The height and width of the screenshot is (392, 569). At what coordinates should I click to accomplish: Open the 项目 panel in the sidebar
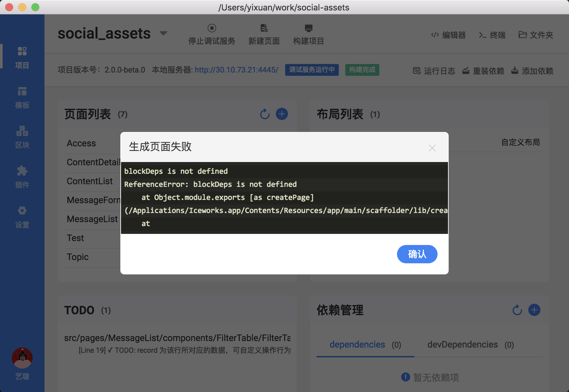22,56
